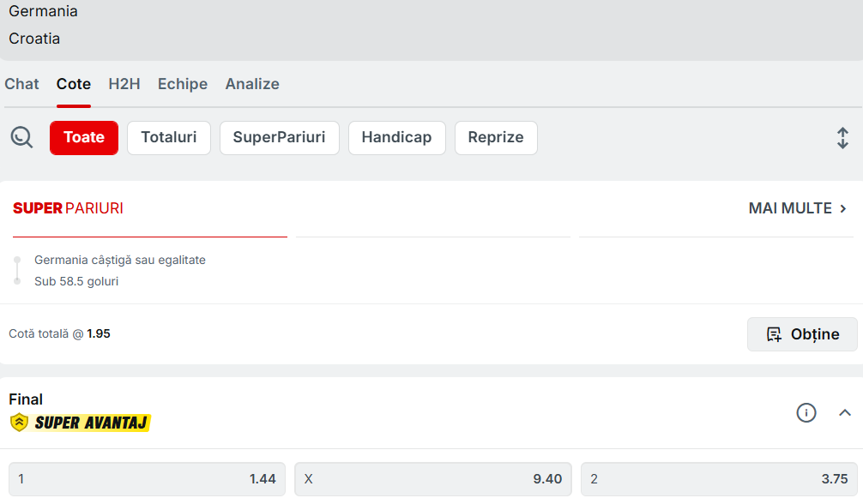Show Reprize markets
Viewport: 863px width, 504px height.
coord(496,138)
